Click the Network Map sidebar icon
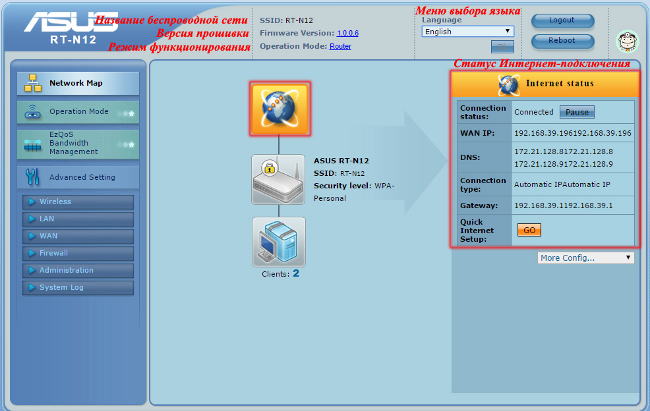 pyautogui.click(x=33, y=83)
